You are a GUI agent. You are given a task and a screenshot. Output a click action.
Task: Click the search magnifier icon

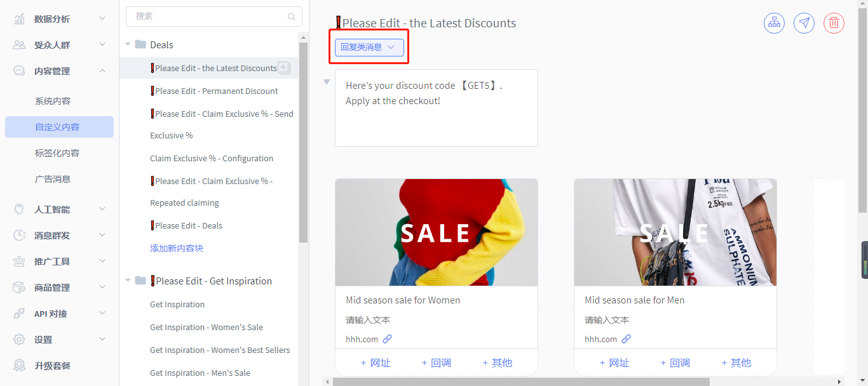click(292, 17)
